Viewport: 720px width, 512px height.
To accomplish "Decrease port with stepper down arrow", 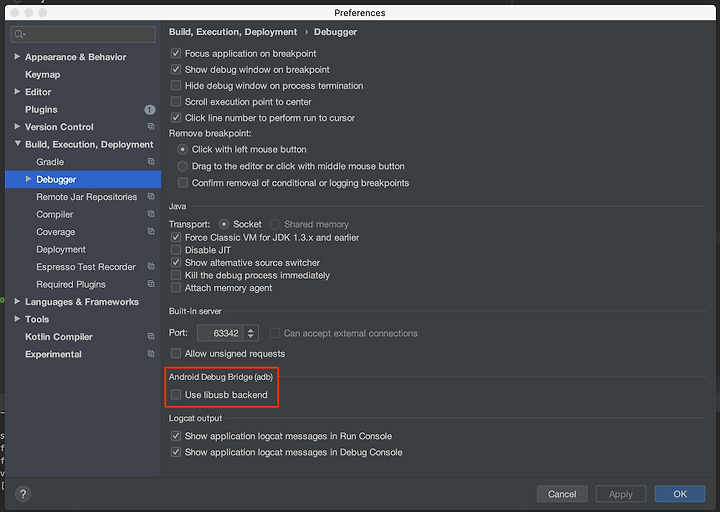I will (x=251, y=337).
